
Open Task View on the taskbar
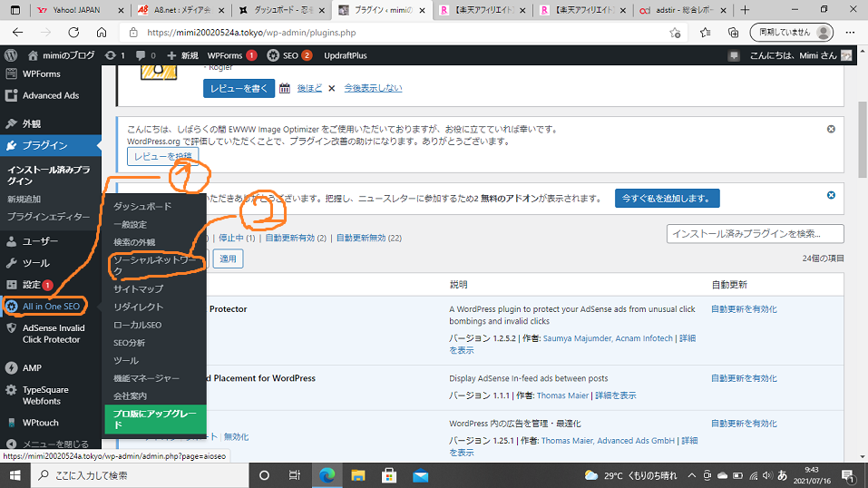pos(295,475)
